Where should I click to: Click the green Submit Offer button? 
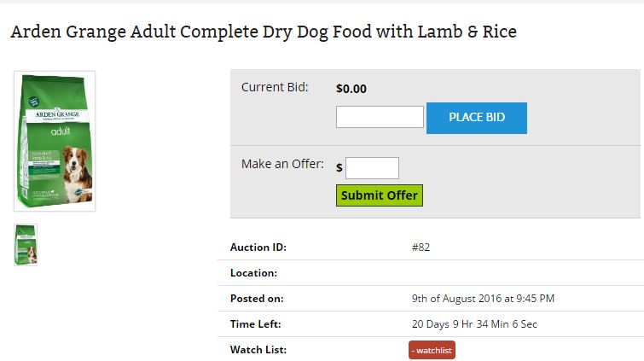point(380,195)
